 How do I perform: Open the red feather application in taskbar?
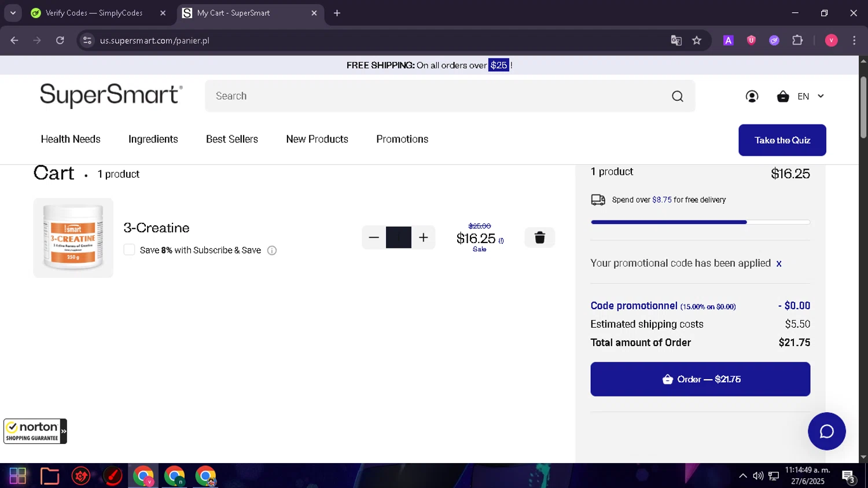(112, 476)
